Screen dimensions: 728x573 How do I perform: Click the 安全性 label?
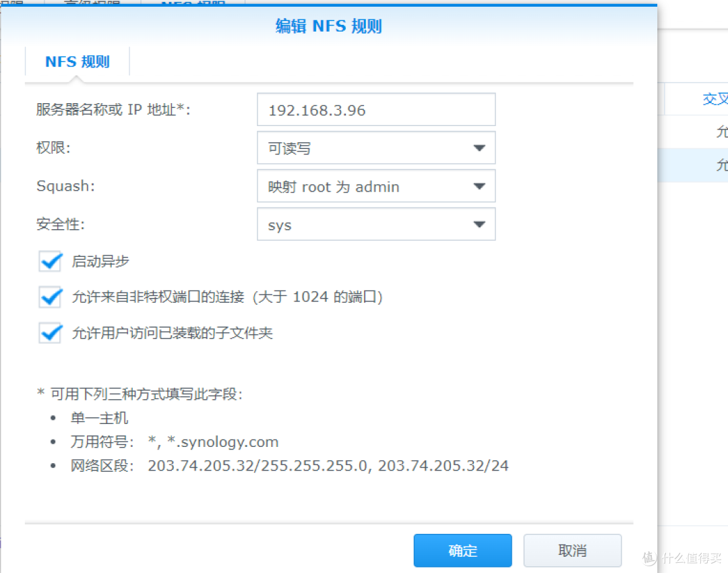click(61, 224)
